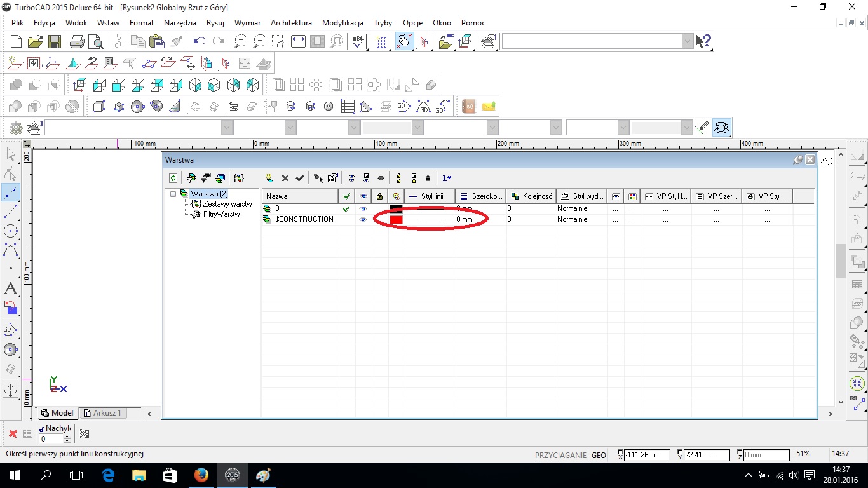Click the Styl linii column header
Screen dimensions: 868x488
coord(430,196)
